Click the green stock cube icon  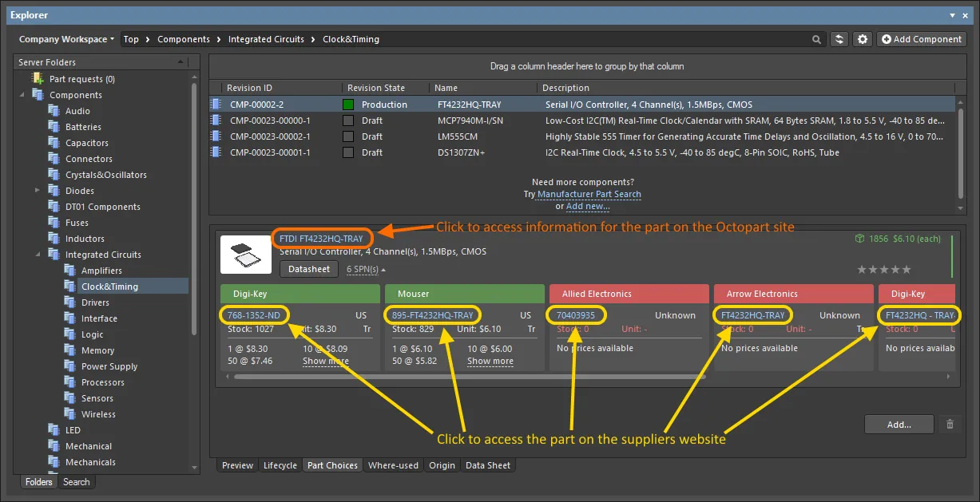click(x=859, y=239)
